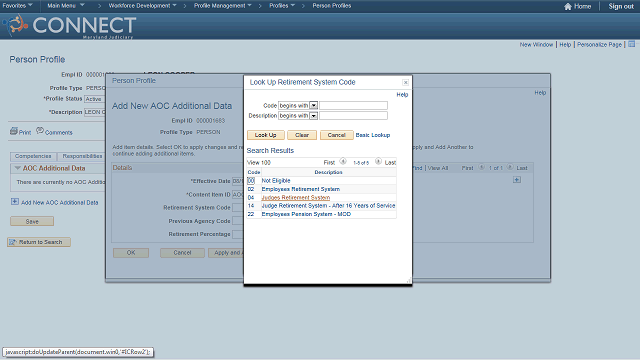Click the Sign out link
Viewport: 640px width, 360px height.
[x=621, y=6]
